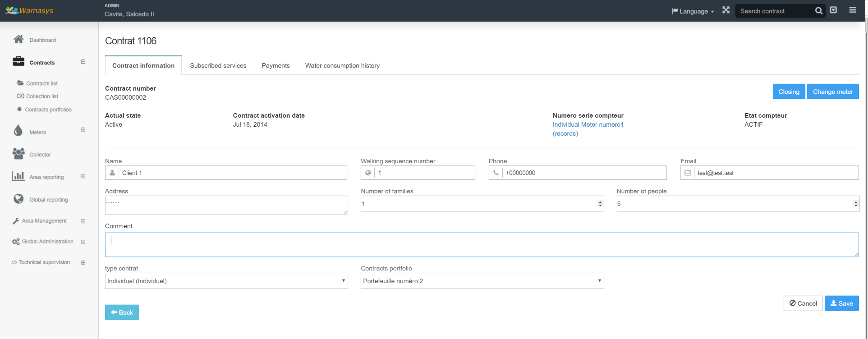Expand the Area Management menu section
Image resolution: width=868 pixels, height=339 pixels.
[83, 221]
